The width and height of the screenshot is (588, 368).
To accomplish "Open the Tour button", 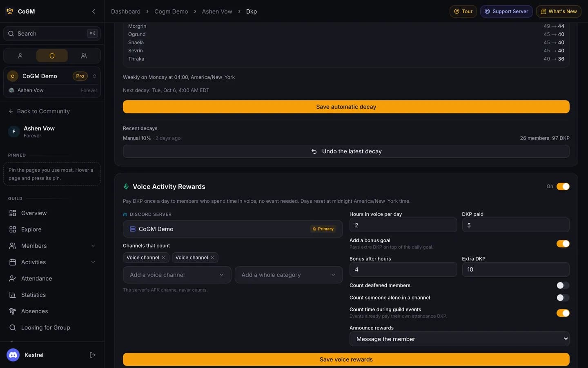I will click(463, 11).
